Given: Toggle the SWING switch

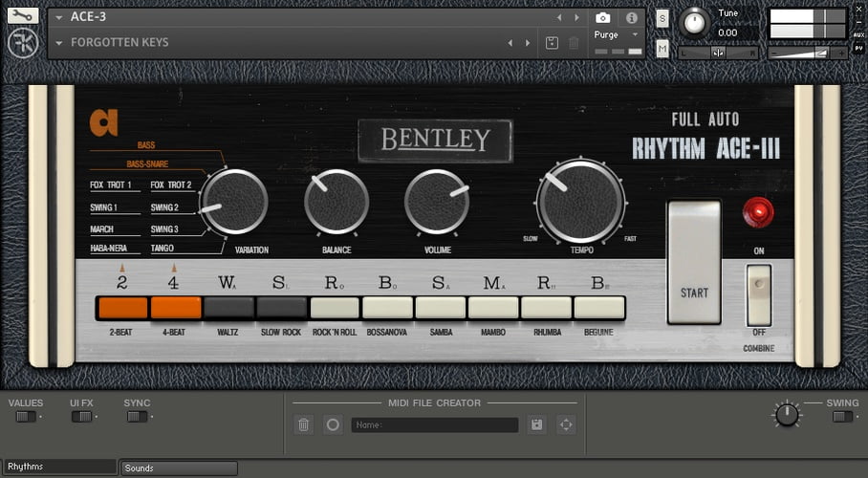Looking at the screenshot, I should [x=842, y=417].
